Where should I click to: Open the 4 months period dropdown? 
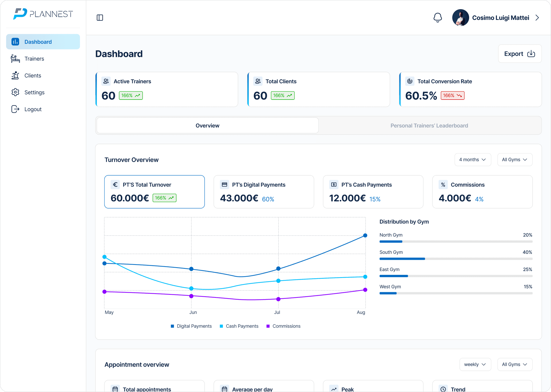click(x=472, y=160)
